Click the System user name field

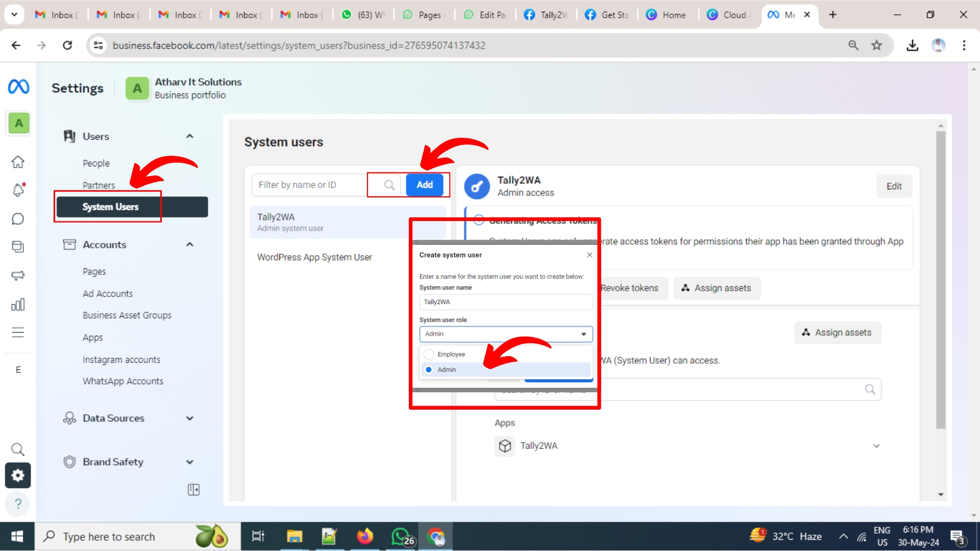click(506, 302)
